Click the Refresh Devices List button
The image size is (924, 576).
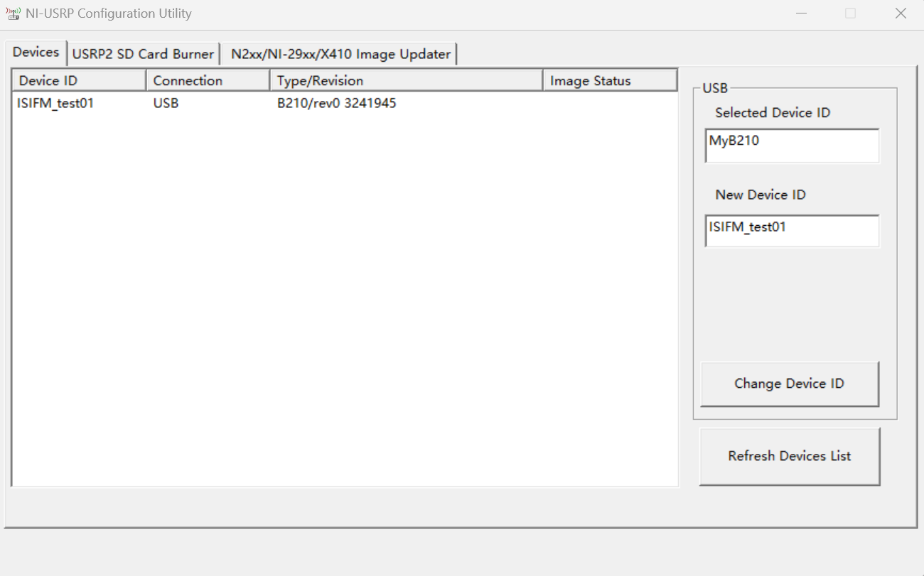tap(789, 456)
